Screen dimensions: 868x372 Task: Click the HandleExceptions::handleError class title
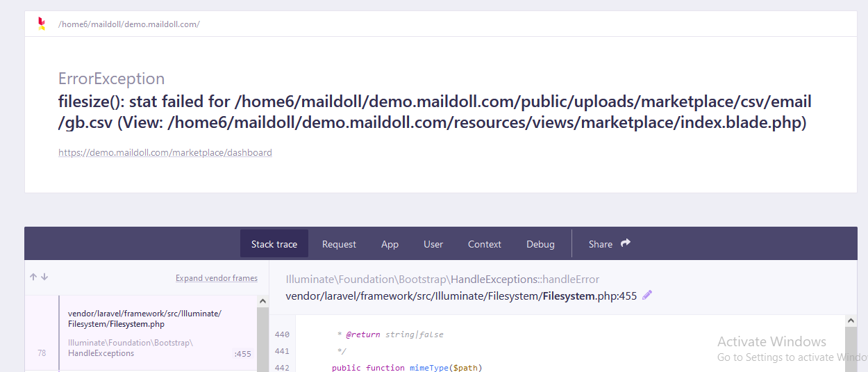(x=442, y=280)
